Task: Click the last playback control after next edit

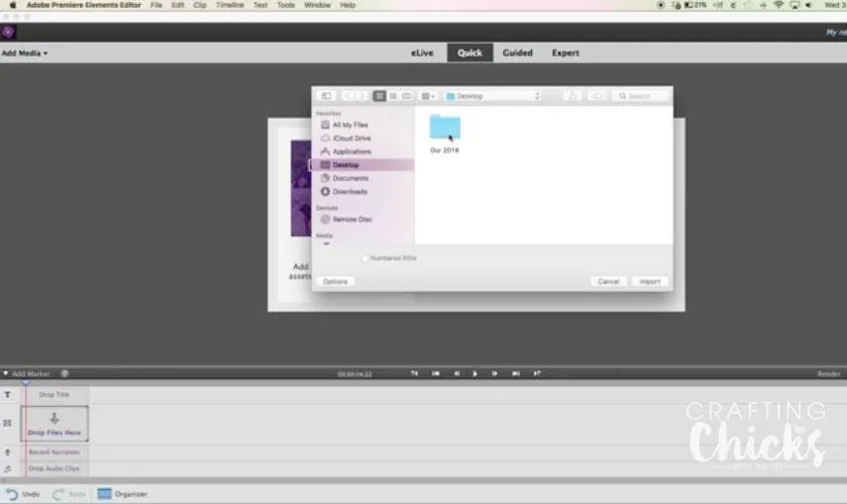Action: pos(537,373)
